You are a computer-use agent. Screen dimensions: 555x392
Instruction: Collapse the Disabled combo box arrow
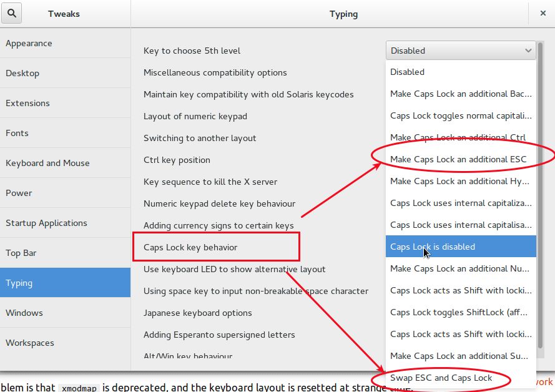pos(528,51)
